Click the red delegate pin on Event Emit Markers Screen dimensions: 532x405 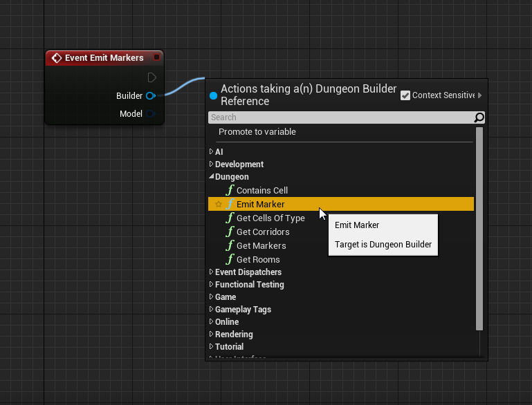pos(156,57)
